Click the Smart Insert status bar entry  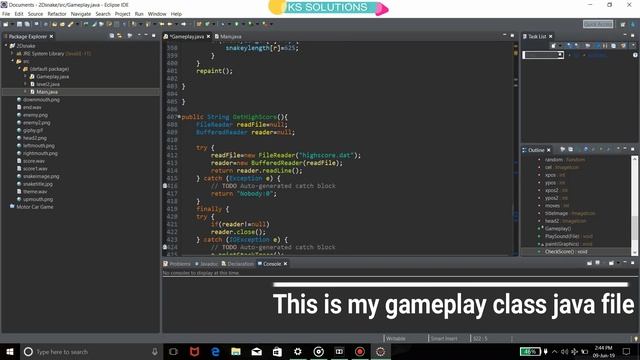[444, 338]
